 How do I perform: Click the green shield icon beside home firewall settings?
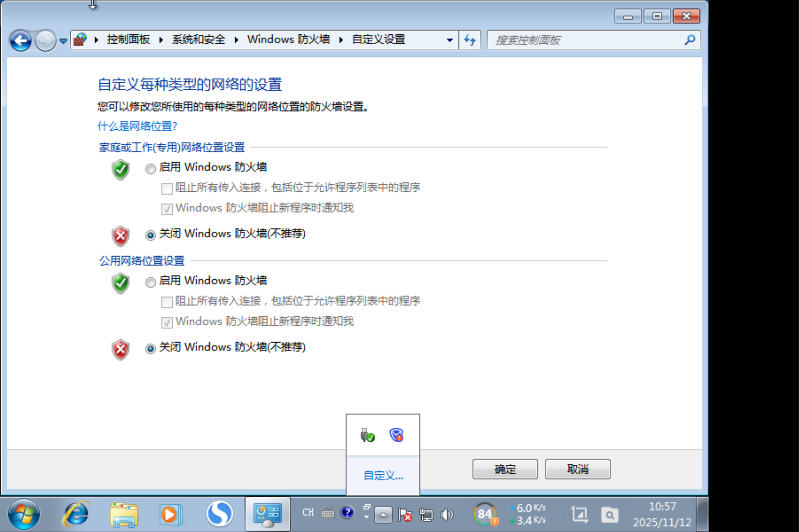click(x=120, y=170)
